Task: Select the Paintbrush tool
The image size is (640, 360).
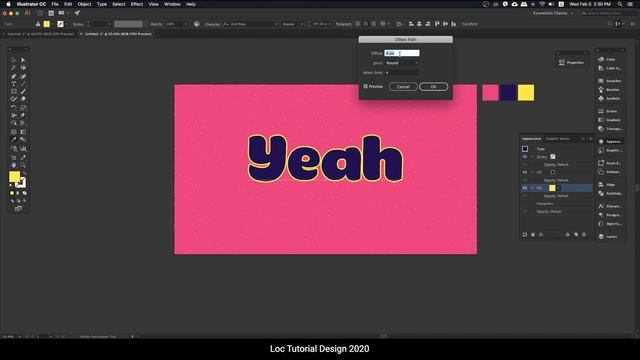Action: pos(23,91)
